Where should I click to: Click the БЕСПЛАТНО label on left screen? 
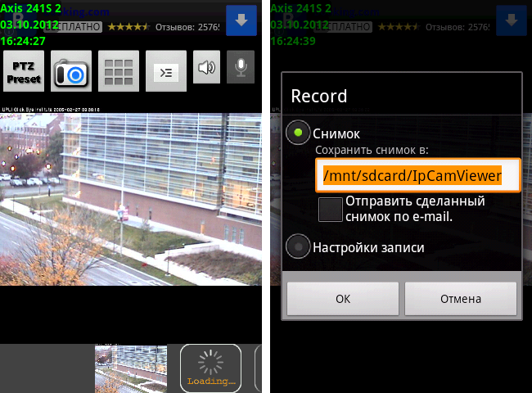tap(73, 26)
